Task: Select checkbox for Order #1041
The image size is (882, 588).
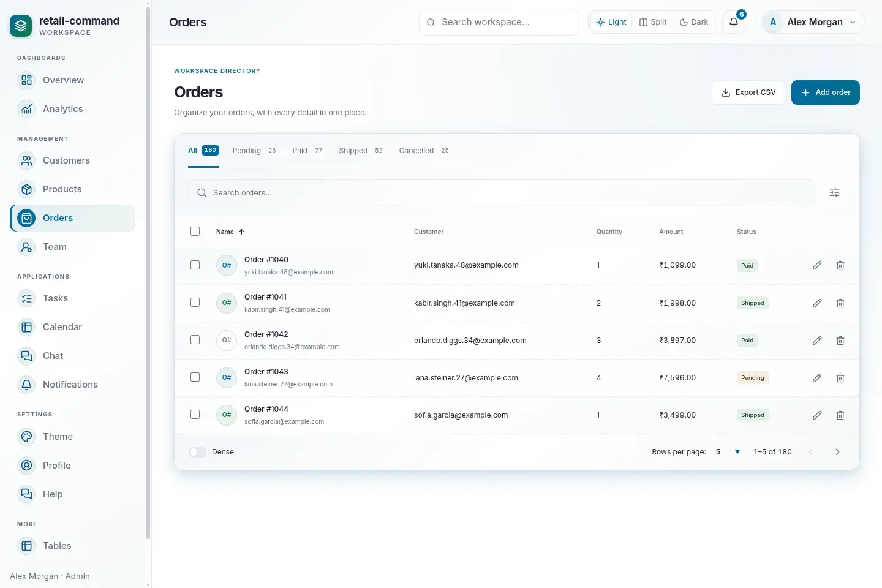Action: click(x=195, y=303)
